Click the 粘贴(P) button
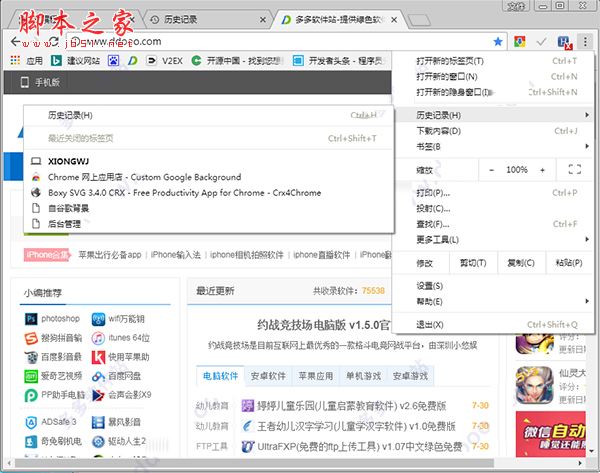Image resolution: width=600 pixels, height=473 pixels. click(569, 263)
